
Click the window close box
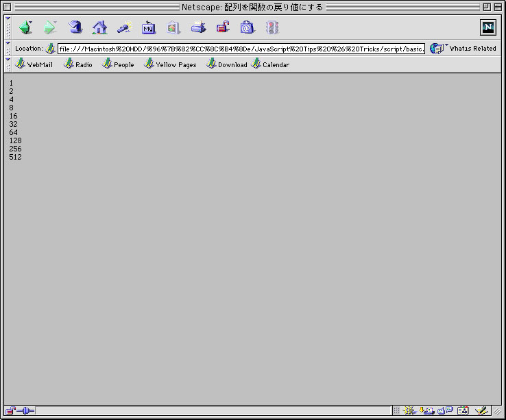coord(7,7)
